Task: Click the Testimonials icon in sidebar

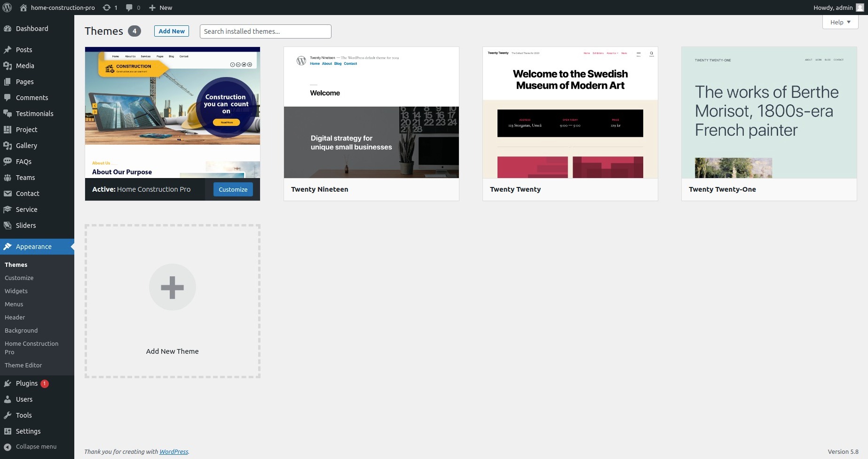Action: click(x=8, y=114)
